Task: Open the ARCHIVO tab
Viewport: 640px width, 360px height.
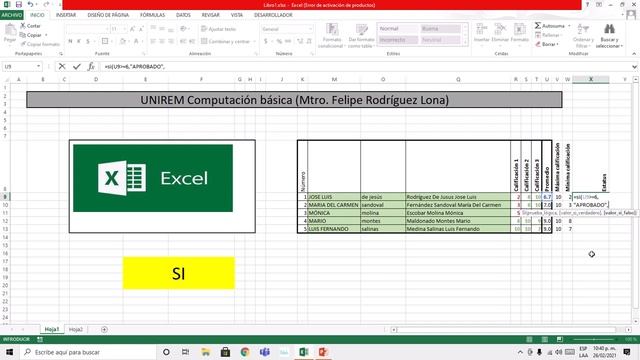Action: tap(12, 15)
